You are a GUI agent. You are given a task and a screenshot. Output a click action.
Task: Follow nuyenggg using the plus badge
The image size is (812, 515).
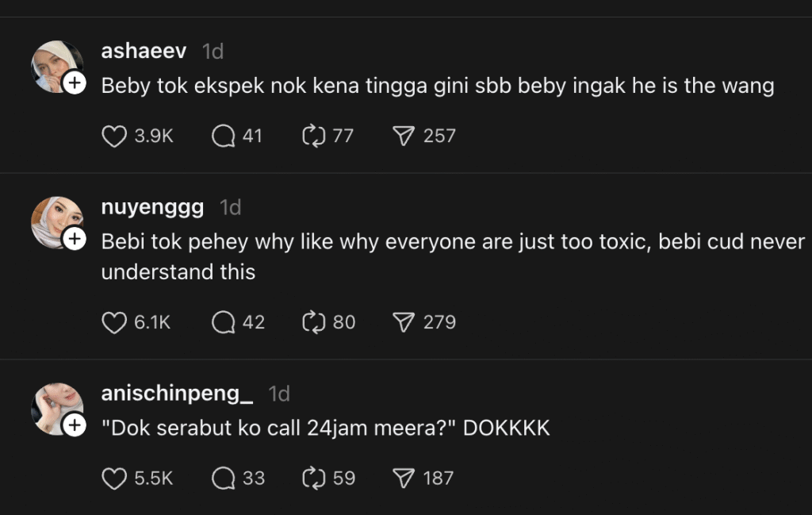click(74, 239)
